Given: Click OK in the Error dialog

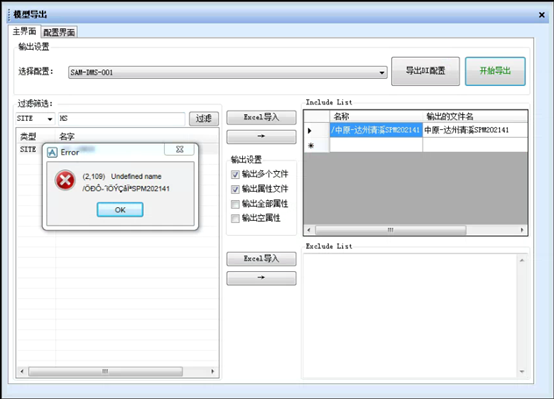Looking at the screenshot, I should click(120, 210).
